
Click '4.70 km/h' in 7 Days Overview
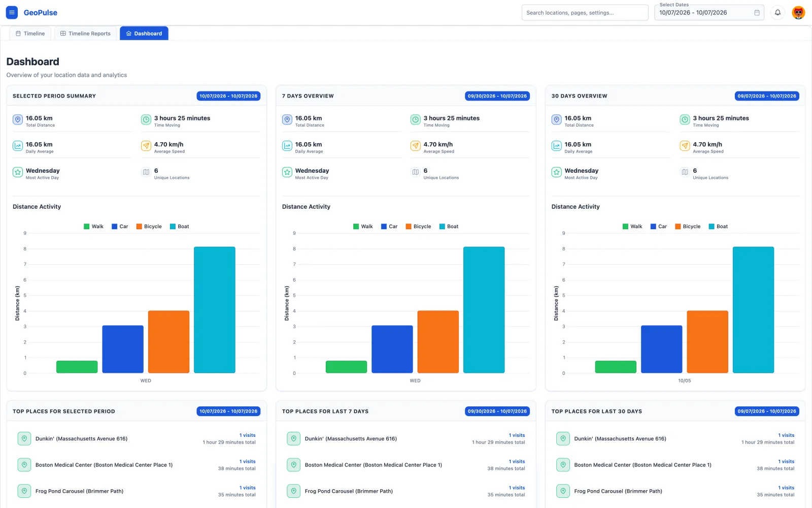coord(438,144)
